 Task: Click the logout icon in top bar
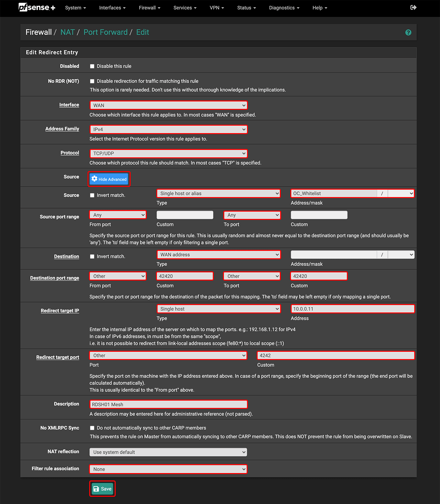tap(413, 7)
